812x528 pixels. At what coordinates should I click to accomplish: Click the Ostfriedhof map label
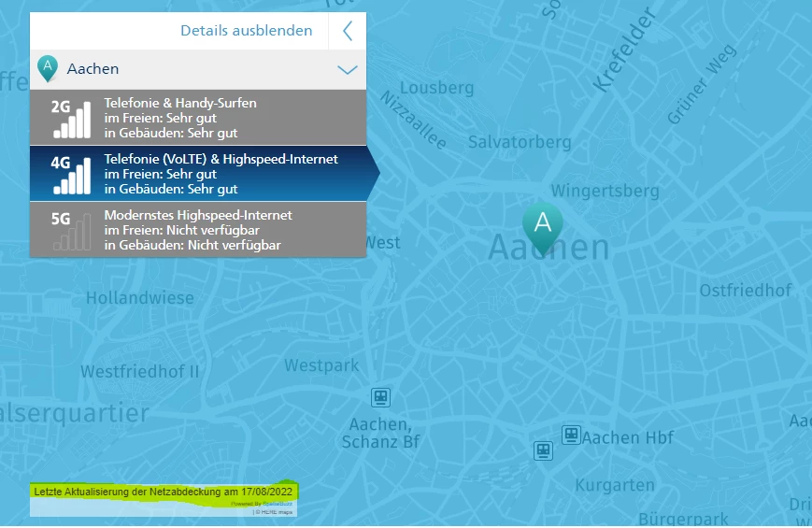[x=746, y=291]
